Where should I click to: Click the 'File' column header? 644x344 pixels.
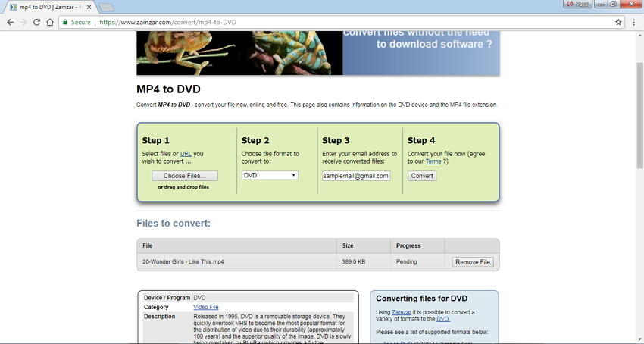click(x=148, y=245)
